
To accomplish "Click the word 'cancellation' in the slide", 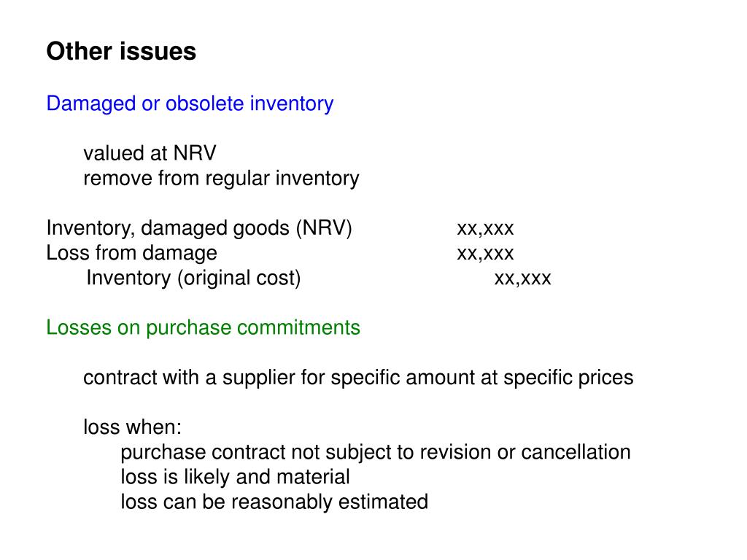I will pyautogui.click(x=576, y=452).
